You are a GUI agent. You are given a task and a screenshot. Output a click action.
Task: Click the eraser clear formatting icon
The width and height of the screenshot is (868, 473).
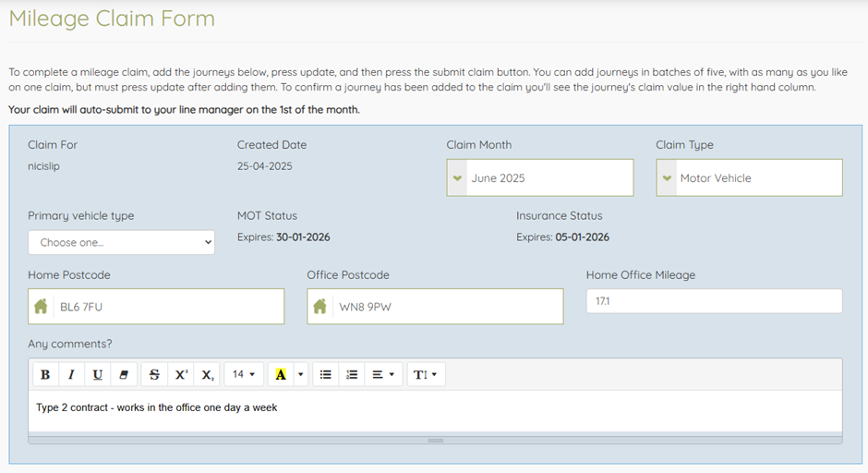click(124, 374)
